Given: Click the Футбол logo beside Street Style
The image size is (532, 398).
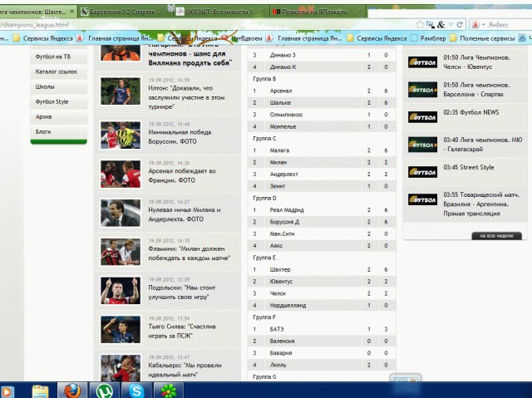Looking at the screenshot, I should click(422, 172).
